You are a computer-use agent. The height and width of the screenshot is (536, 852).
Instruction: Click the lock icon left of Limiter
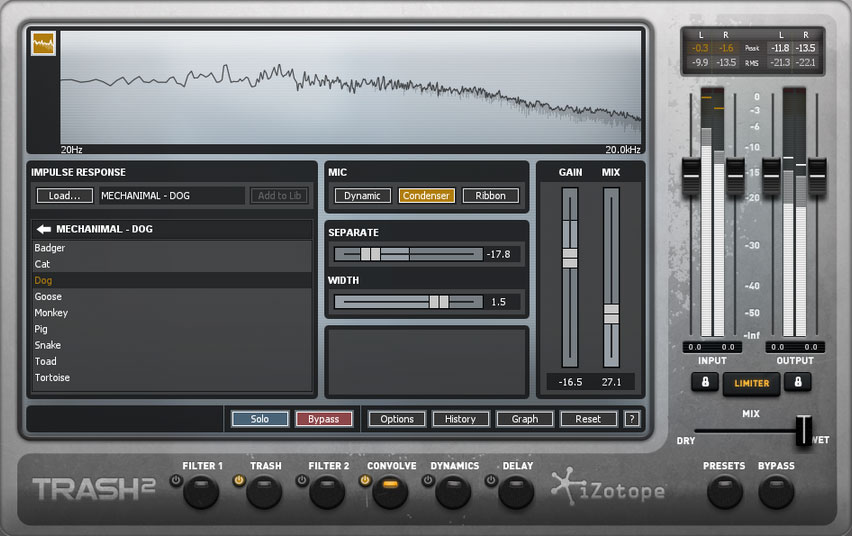(703, 382)
